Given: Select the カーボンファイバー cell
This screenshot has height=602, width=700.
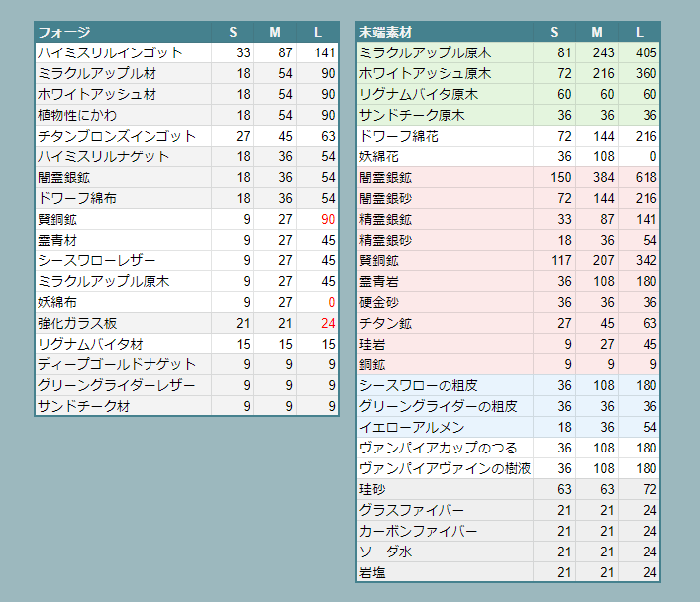Looking at the screenshot, I should 446,531.
